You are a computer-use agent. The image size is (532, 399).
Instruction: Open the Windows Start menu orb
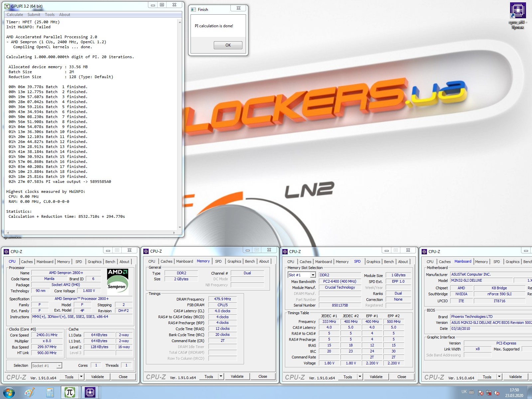9,392
